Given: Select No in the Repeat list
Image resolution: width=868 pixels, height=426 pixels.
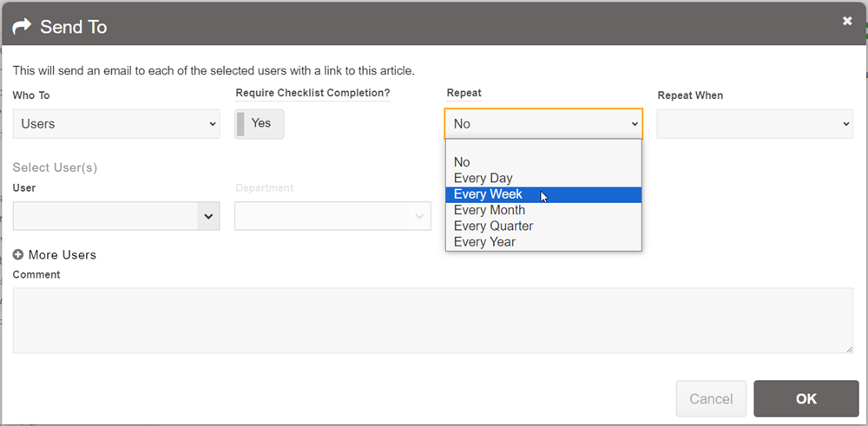Looking at the screenshot, I should coord(462,162).
